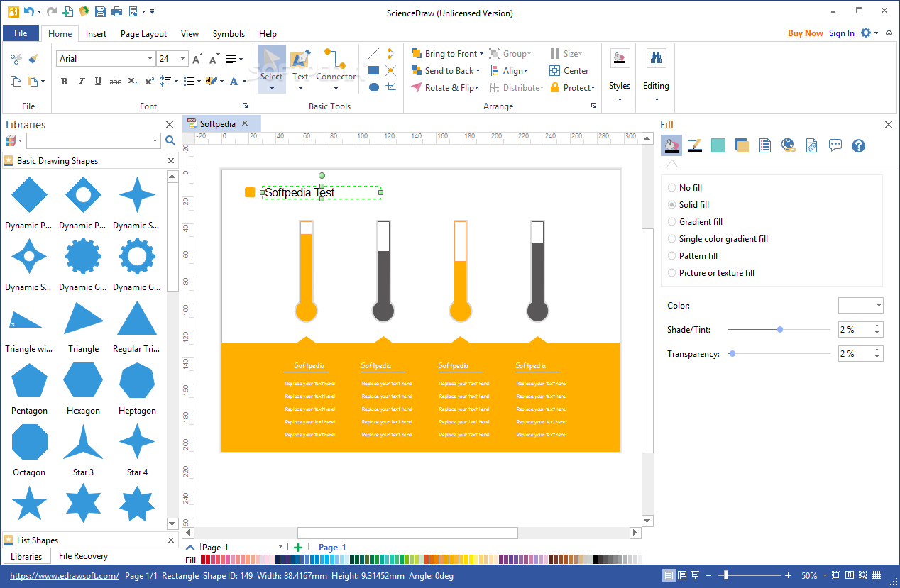Open the Arial font name dropdown
The width and height of the screenshot is (900, 588).
pyautogui.click(x=150, y=59)
